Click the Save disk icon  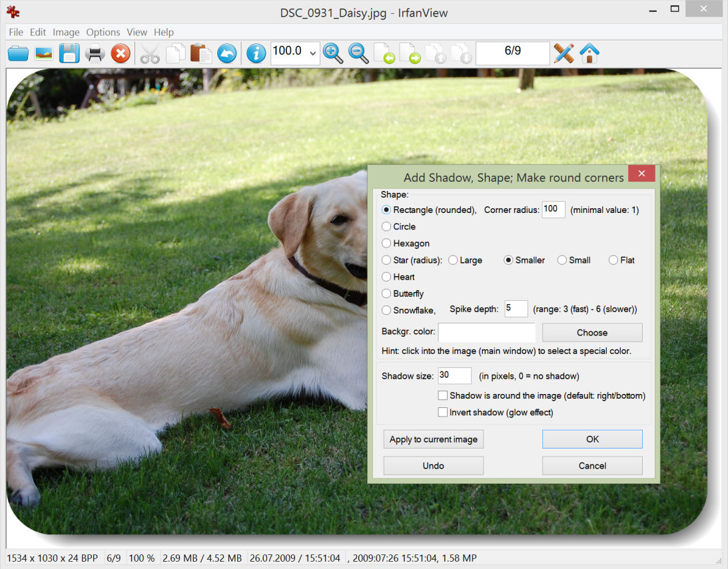[x=69, y=53]
